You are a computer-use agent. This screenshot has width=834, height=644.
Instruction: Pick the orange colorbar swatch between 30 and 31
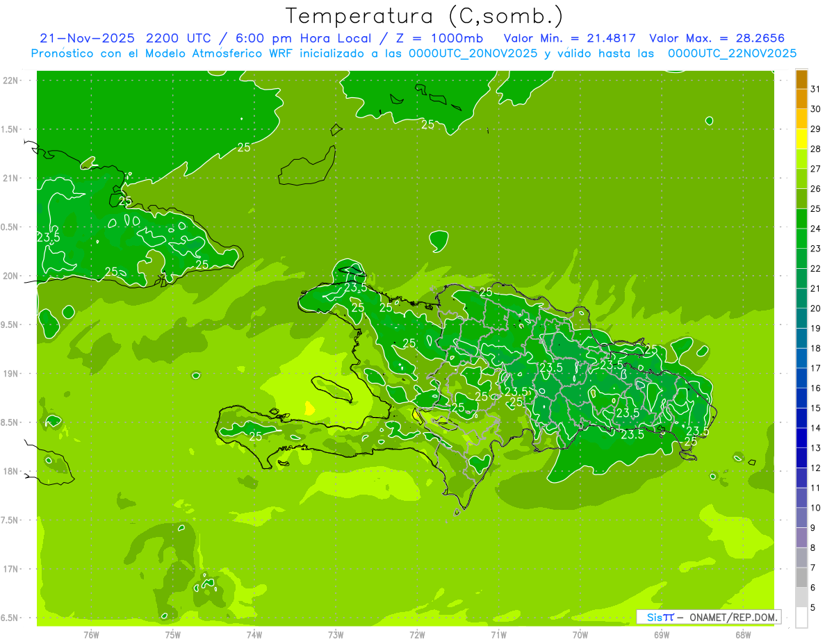(x=801, y=99)
